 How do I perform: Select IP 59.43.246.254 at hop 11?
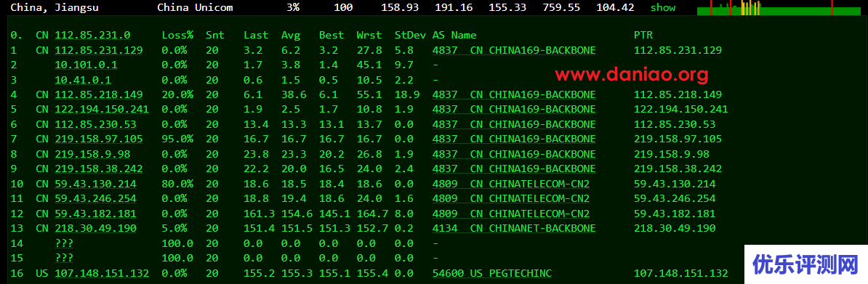tap(95, 198)
